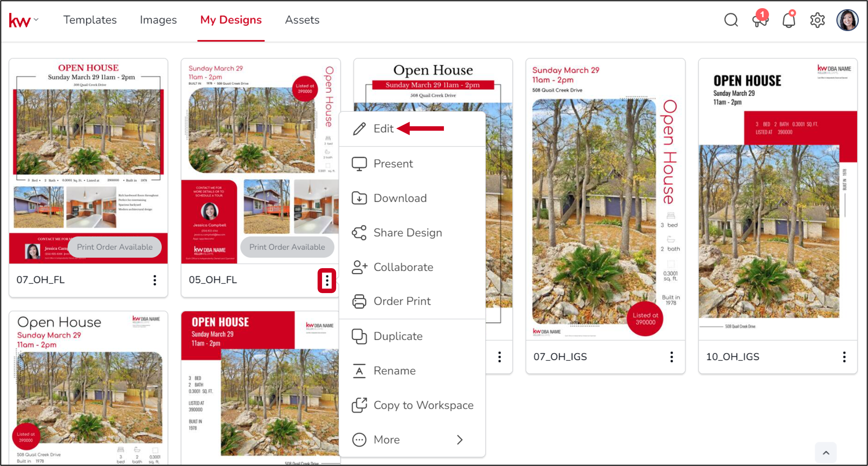Screen dimensions: 868x466
Task: Click the user profile avatar
Action: (847, 20)
